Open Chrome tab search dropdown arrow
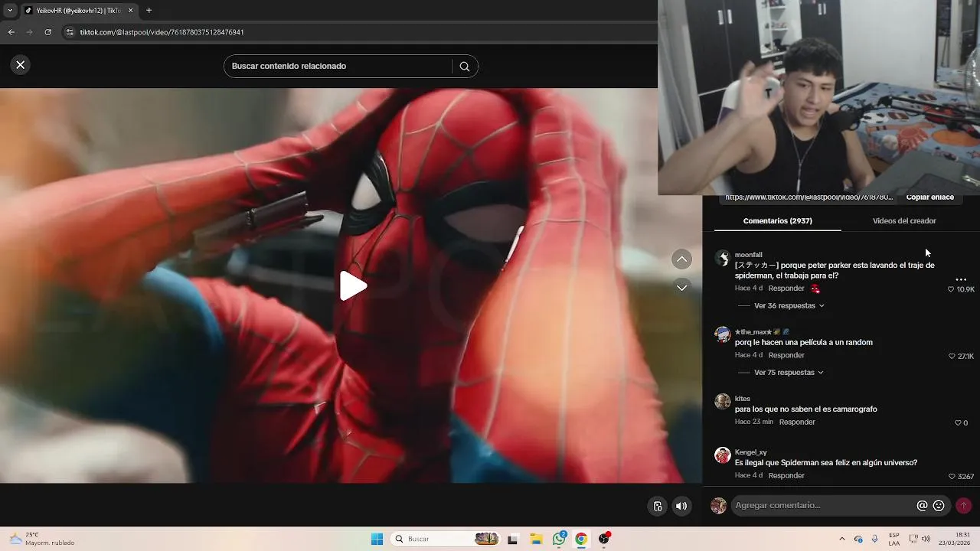This screenshot has width=980, height=551. pos(10,11)
